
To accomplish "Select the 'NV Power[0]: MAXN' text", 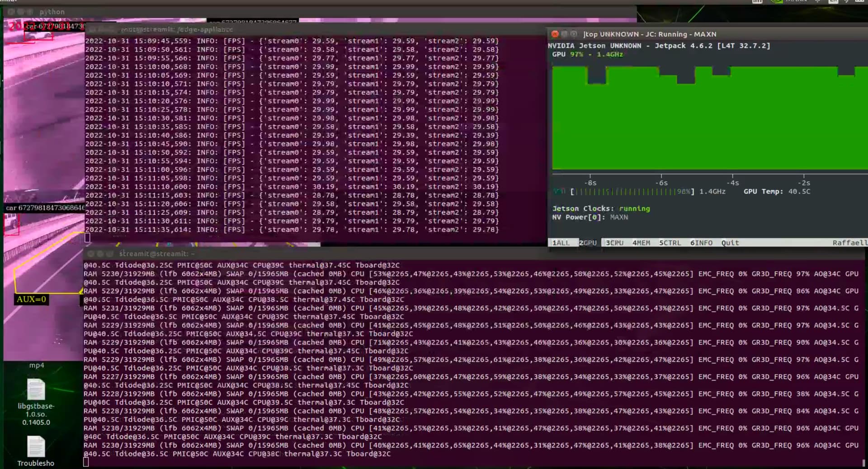I will (590, 217).
